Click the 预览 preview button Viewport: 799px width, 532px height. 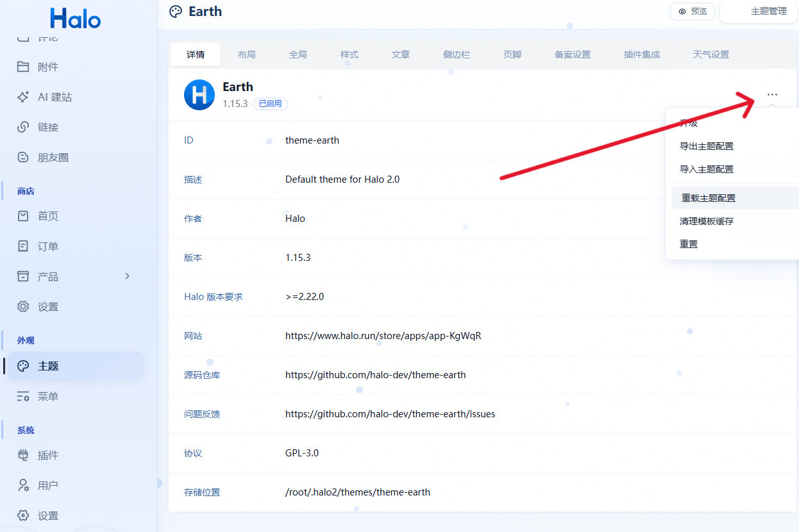pyautogui.click(x=693, y=12)
